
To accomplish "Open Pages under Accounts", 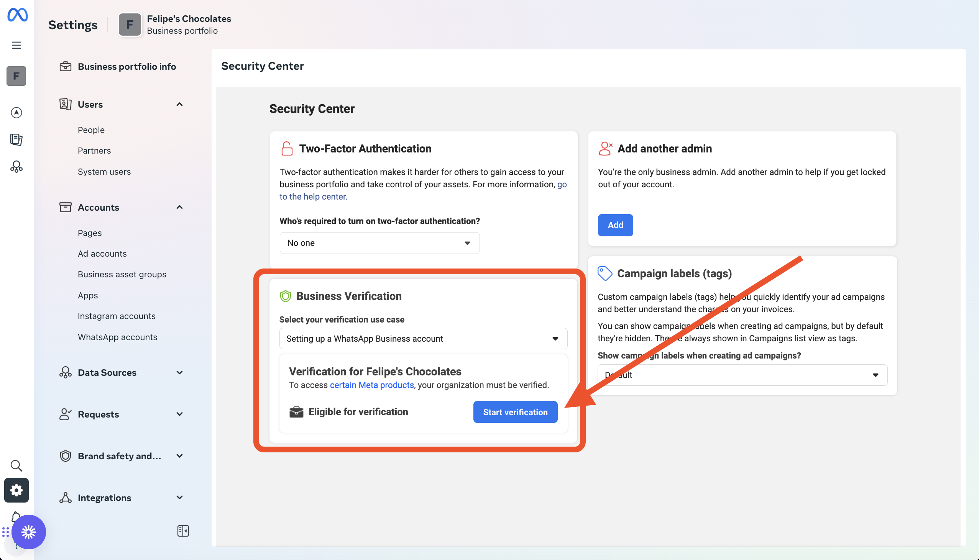I will tap(90, 233).
